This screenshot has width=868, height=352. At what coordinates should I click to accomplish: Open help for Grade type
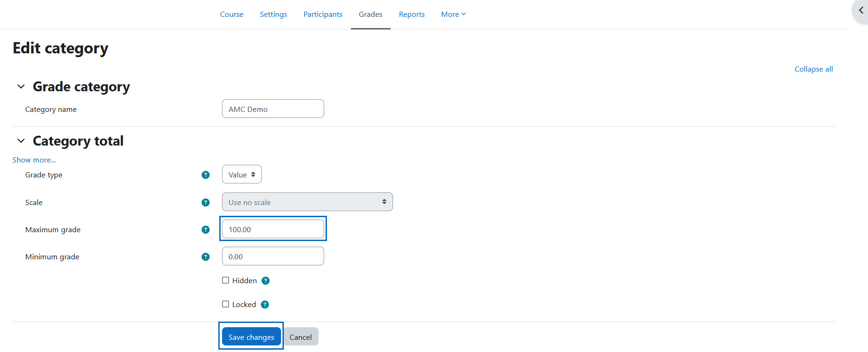(x=205, y=175)
